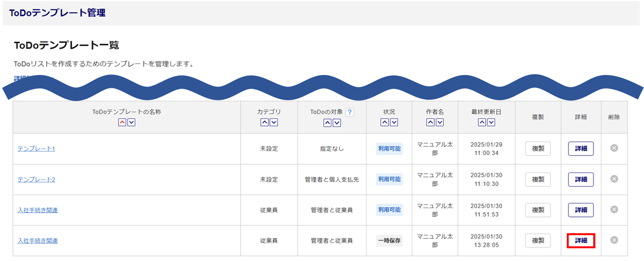Screen dimensions: 644x261
Task: Sort ToDoの対象 column ascending
Action: (328, 122)
